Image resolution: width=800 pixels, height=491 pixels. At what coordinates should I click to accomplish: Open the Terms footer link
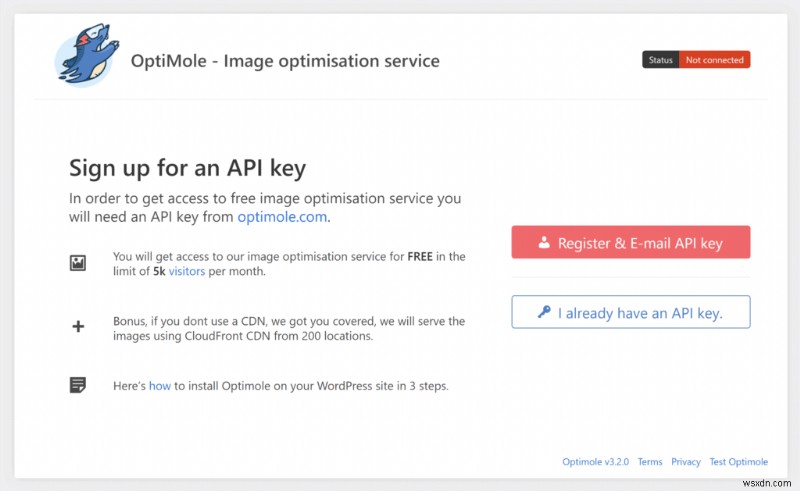650,462
